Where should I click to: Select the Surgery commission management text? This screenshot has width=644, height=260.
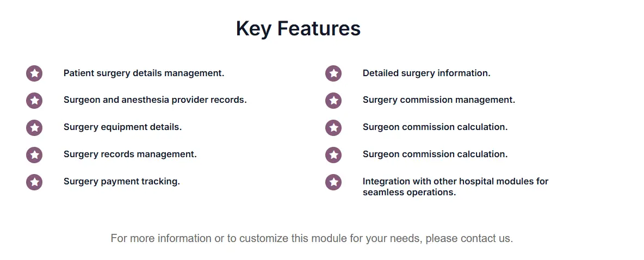coord(438,100)
